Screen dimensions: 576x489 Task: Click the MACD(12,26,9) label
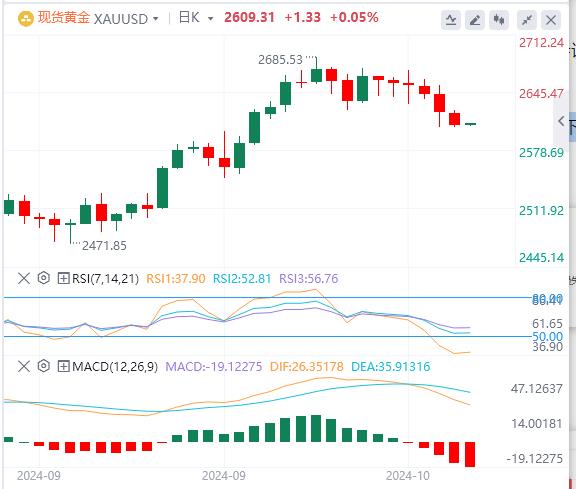(x=115, y=367)
